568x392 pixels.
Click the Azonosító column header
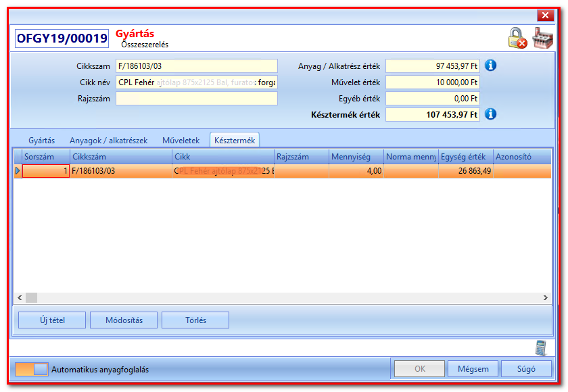coord(522,157)
